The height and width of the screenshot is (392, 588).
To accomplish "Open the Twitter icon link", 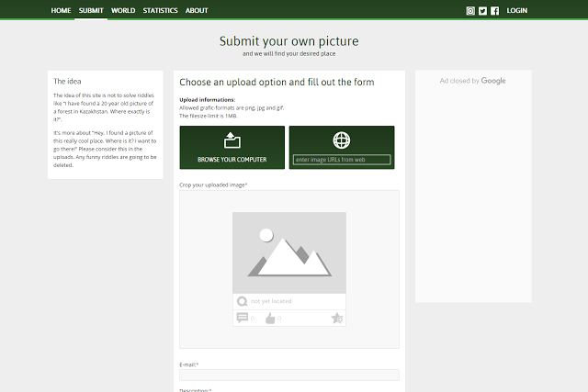I will click(x=482, y=11).
